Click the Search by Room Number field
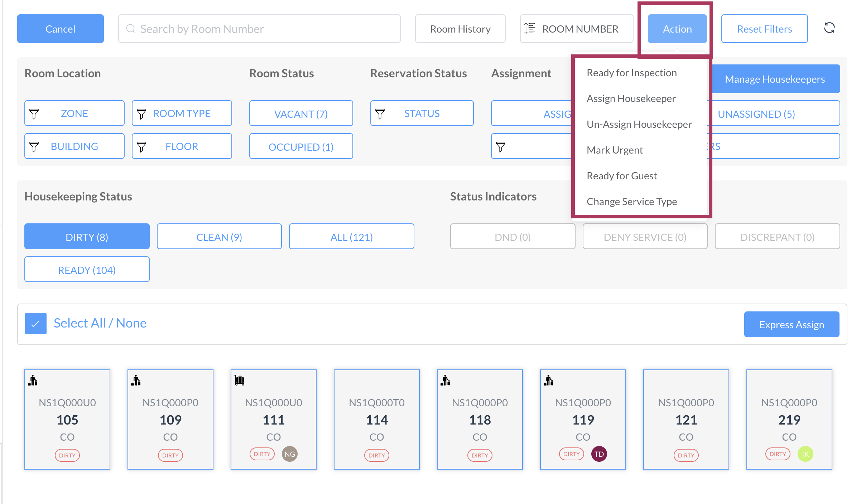This screenshot has height=504, width=861. (259, 29)
